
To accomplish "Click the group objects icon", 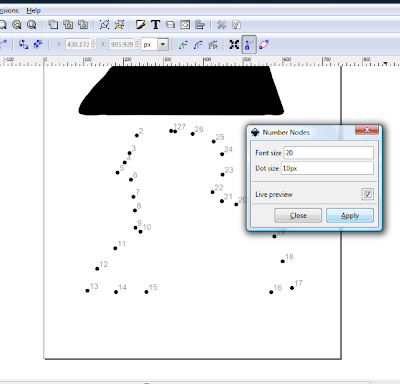I will coord(104,25).
